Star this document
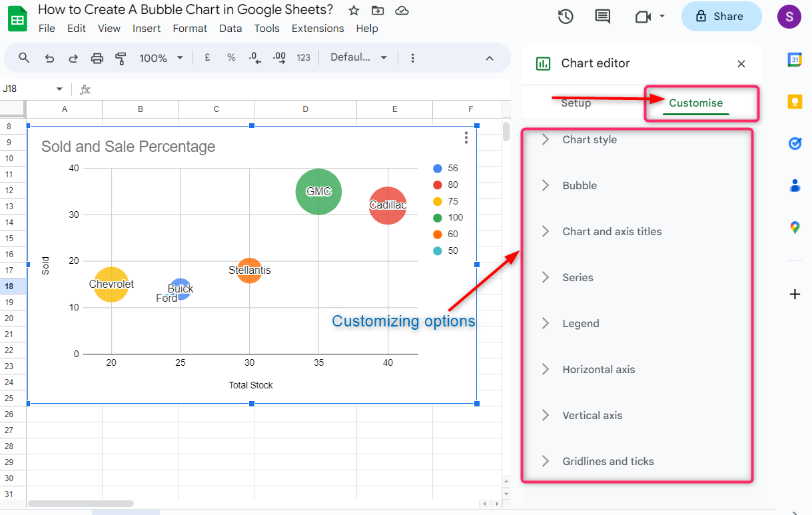This screenshot has width=812, height=515. click(x=354, y=10)
